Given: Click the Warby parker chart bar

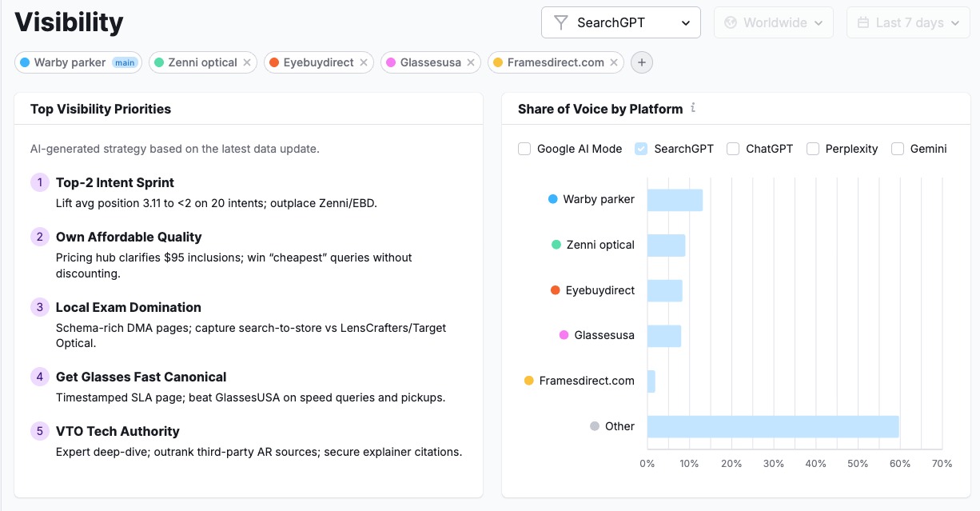Looking at the screenshot, I should [675, 200].
